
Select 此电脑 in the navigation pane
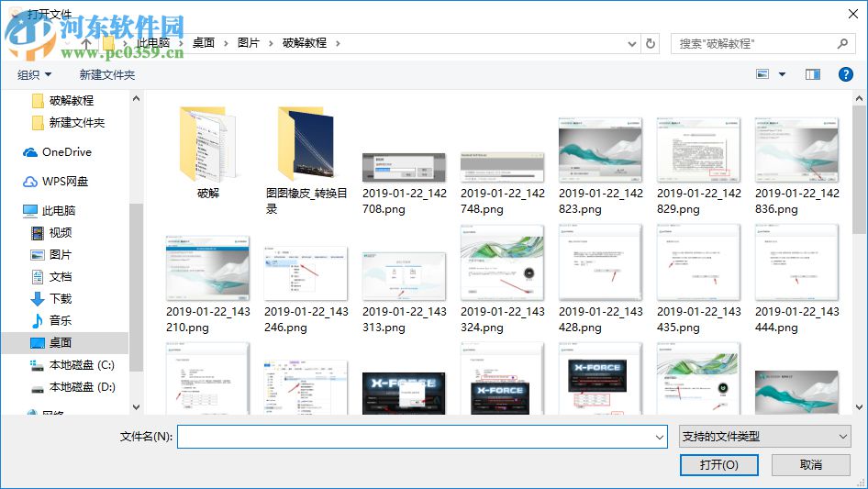(x=50, y=210)
